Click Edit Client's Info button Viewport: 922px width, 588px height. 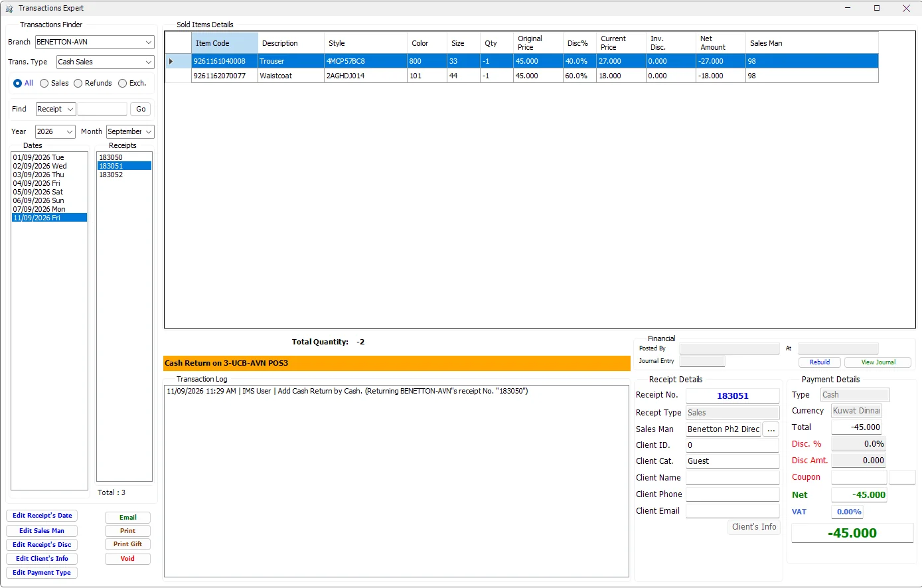(42, 559)
